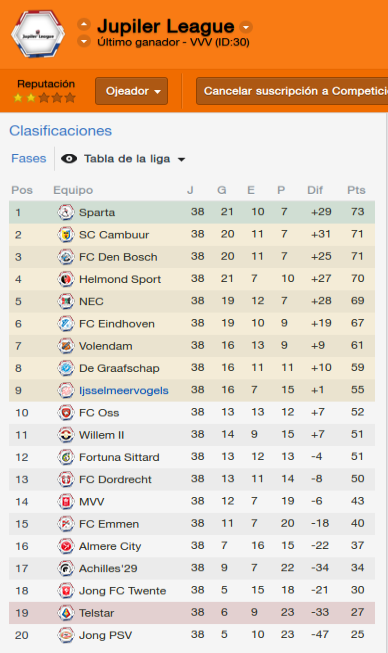
Task: Click the NEC team crest
Action: click(x=66, y=301)
